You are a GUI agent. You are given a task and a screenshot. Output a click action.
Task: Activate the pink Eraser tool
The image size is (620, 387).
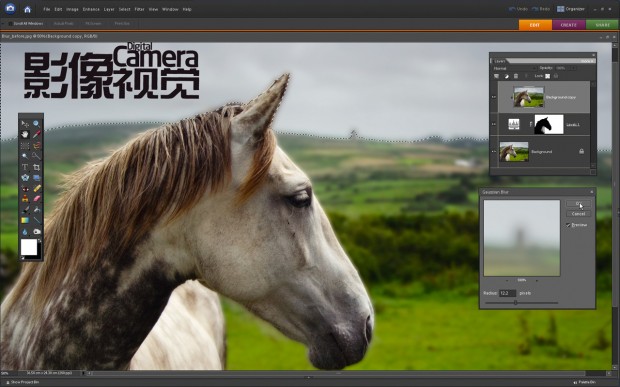point(37,199)
